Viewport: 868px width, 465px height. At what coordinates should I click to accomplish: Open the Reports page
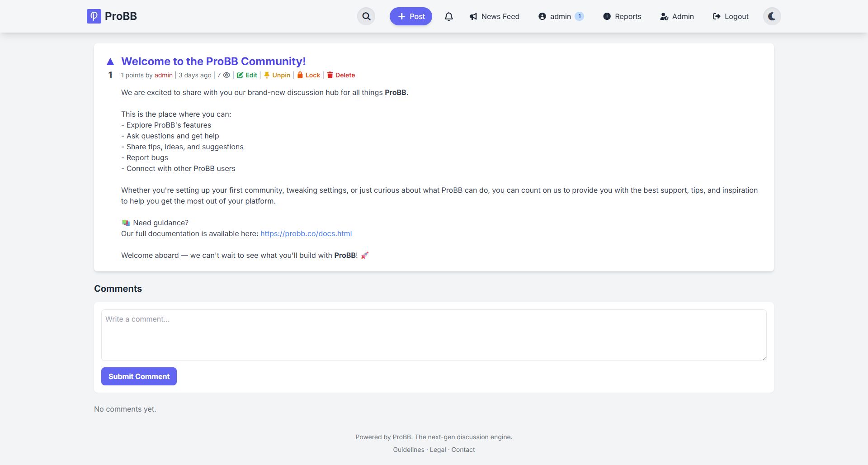[622, 16]
